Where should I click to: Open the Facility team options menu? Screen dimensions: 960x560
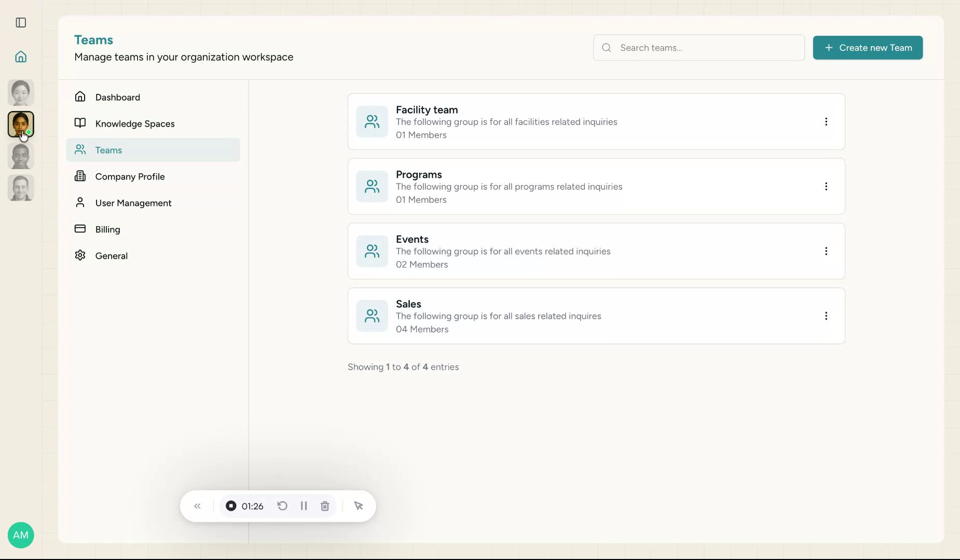pos(826,121)
